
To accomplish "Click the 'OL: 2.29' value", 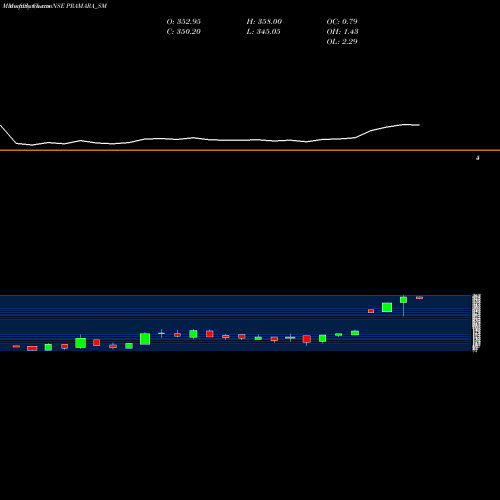I will click(342, 41).
